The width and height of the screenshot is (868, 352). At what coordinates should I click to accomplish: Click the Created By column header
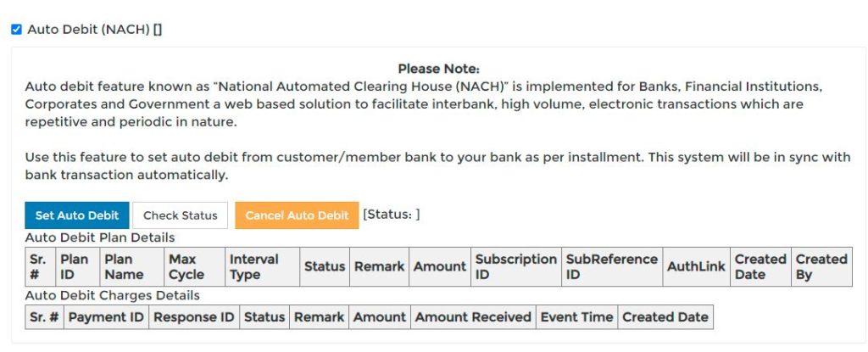click(x=821, y=266)
